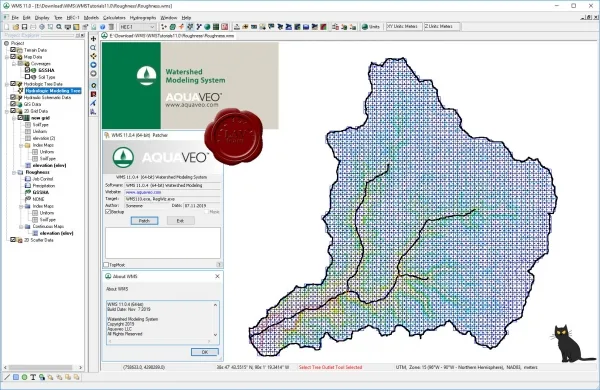Select the Zoom tool in vertical toolbar

(x=93, y=47)
